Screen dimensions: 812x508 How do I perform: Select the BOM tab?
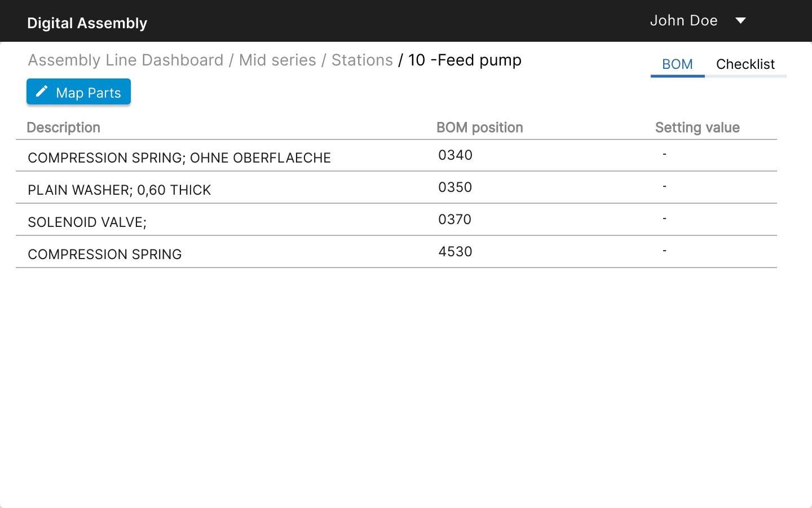[677, 64]
